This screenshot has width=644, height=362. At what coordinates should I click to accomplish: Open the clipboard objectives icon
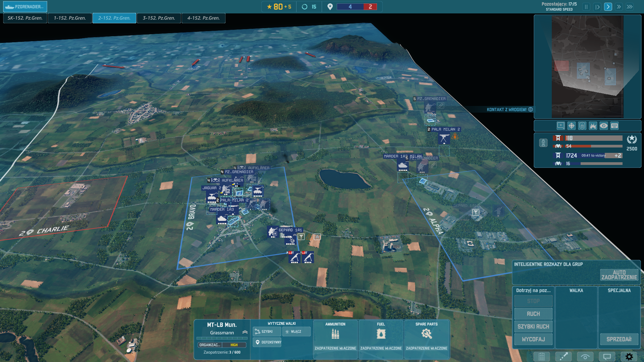point(541,357)
